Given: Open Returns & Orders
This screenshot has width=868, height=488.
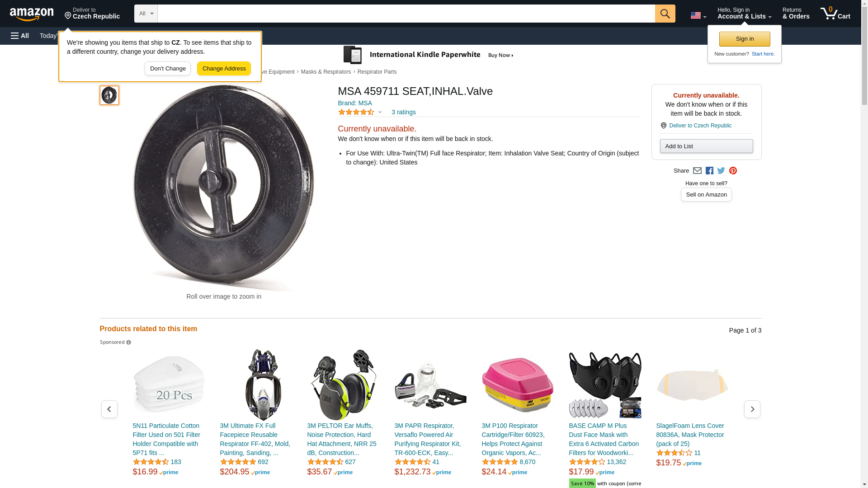Looking at the screenshot, I should click(796, 14).
